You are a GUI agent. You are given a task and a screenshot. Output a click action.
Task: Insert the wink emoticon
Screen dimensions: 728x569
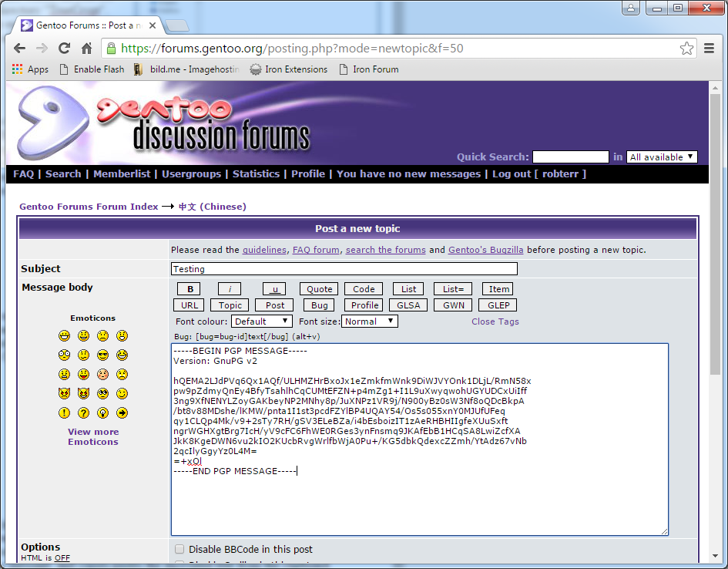[122, 393]
